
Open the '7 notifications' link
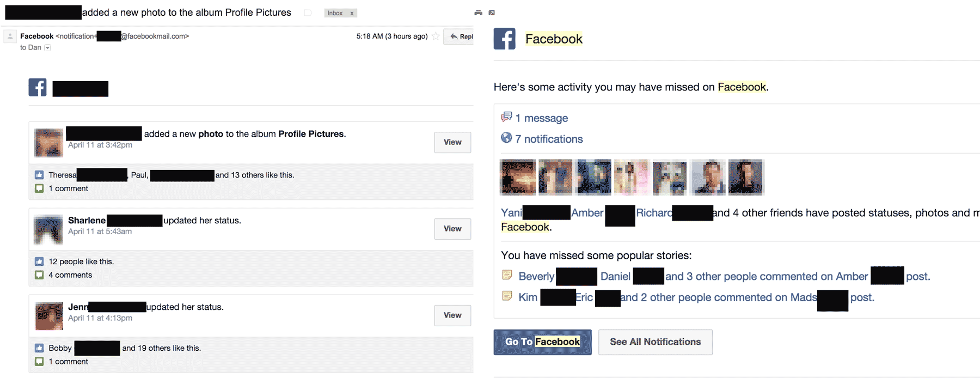(x=549, y=139)
